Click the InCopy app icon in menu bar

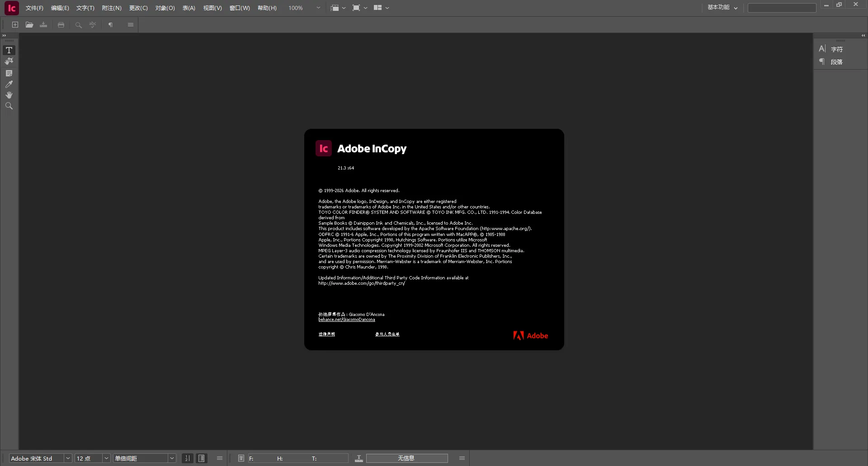click(12, 8)
